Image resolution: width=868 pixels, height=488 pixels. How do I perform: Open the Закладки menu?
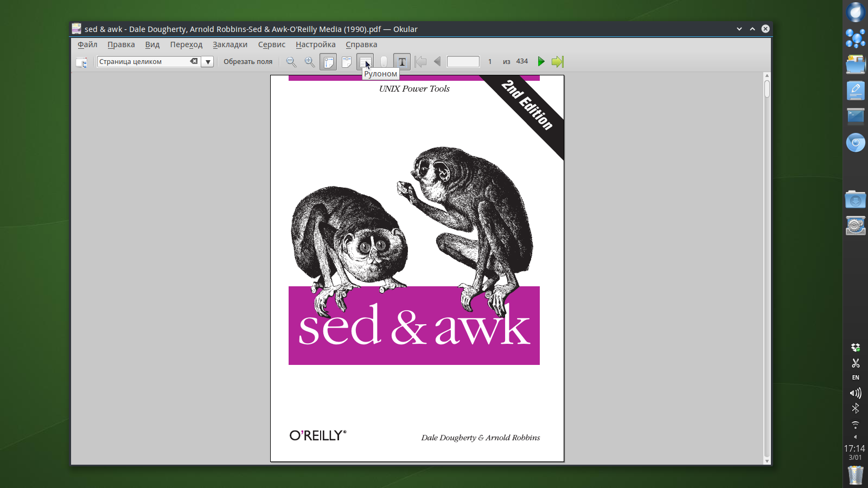[230, 44]
